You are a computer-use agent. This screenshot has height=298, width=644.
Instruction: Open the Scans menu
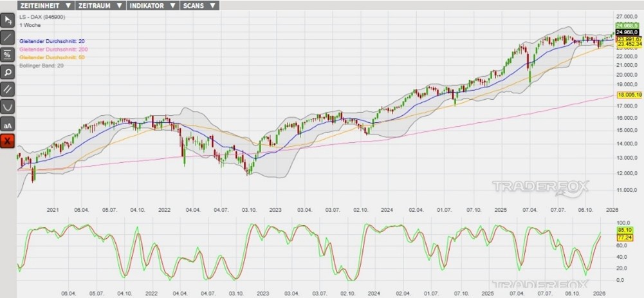pos(199,5)
